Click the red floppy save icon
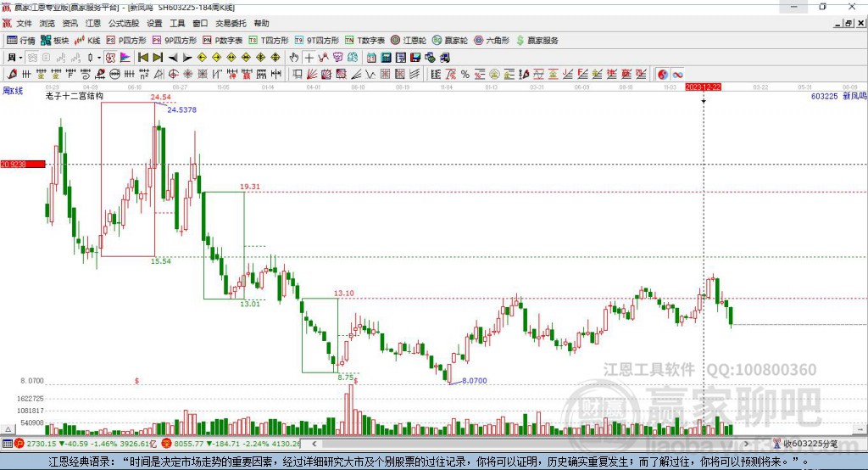The image size is (868, 470). click(x=415, y=58)
